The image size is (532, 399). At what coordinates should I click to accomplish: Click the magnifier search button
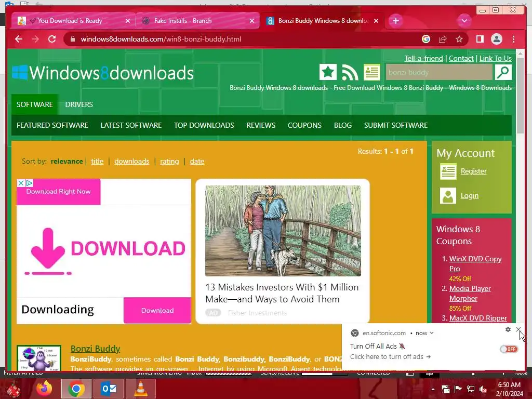point(503,72)
